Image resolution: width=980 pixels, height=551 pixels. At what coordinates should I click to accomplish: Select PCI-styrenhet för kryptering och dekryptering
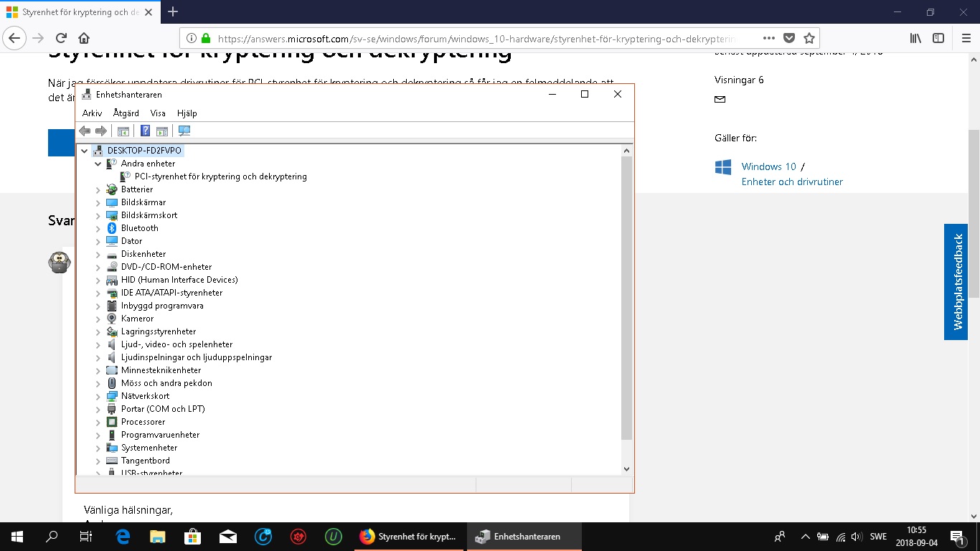pos(220,176)
